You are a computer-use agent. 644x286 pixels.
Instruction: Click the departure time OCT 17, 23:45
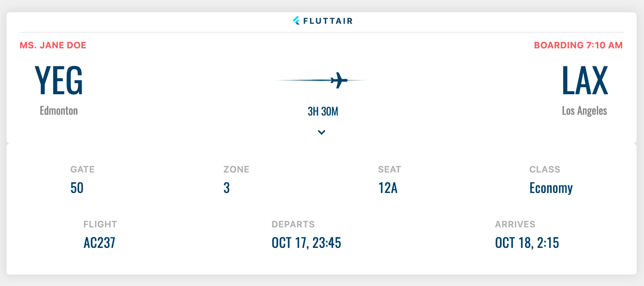(x=306, y=243)
